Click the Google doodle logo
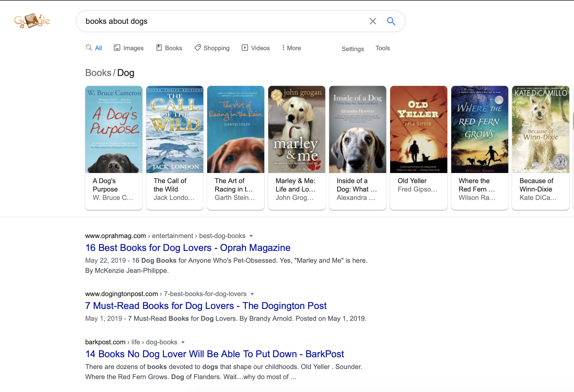Viewport: 574px width, 392px height. tap(32, 21)
